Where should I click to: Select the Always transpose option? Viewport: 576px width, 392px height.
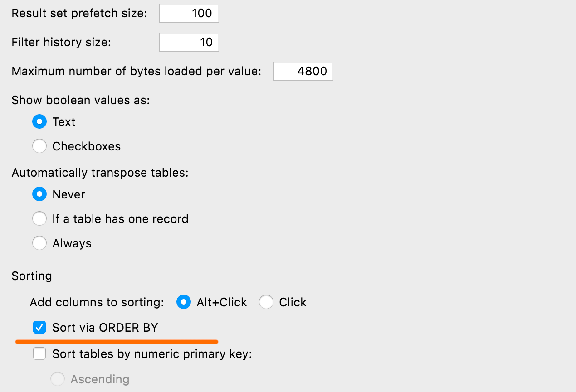tap(40, 243)
